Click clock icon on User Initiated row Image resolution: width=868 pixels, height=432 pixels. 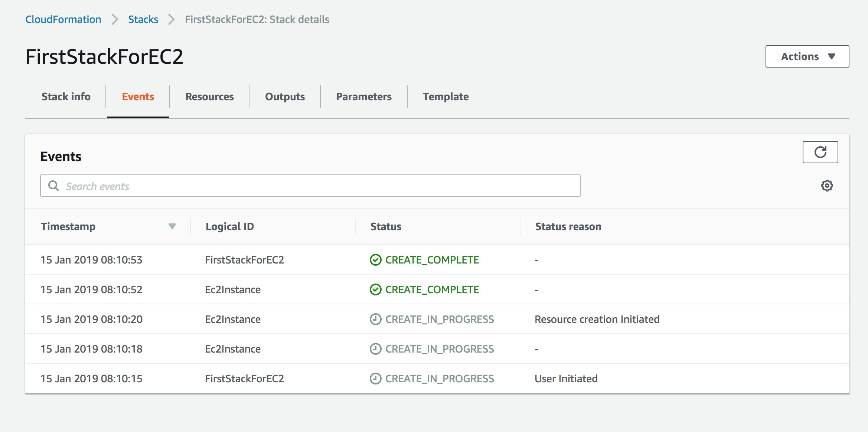pos(375,379)
